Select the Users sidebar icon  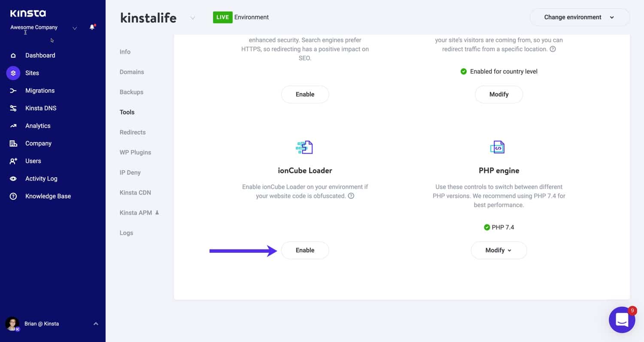(x=13, y=161)
